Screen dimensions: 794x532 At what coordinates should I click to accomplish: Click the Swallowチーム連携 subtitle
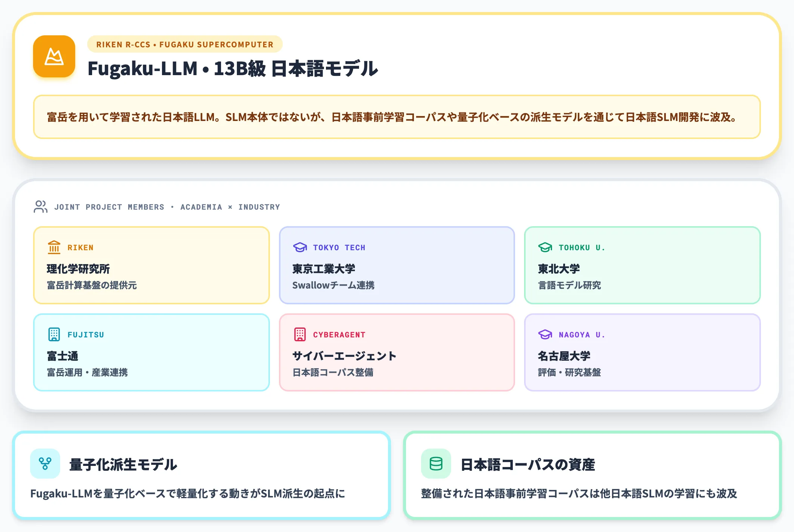[x=333, y=285]
